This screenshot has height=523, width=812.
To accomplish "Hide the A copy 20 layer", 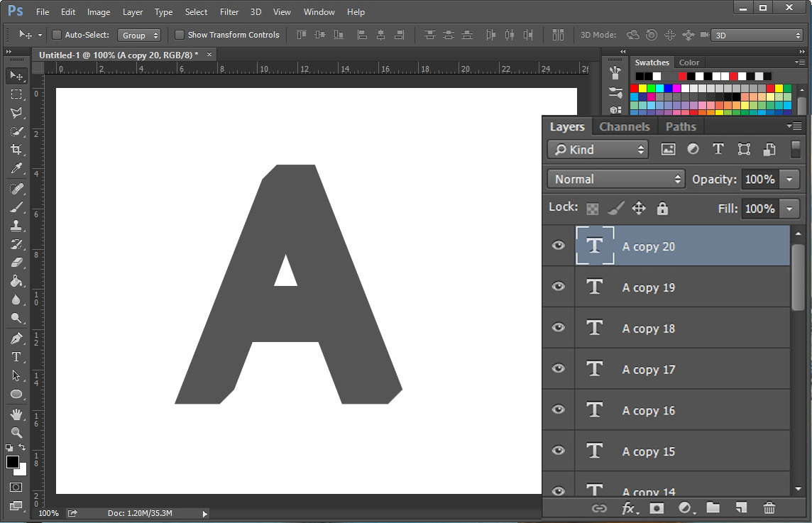I will pyautogui.click(x=558, y=246).
